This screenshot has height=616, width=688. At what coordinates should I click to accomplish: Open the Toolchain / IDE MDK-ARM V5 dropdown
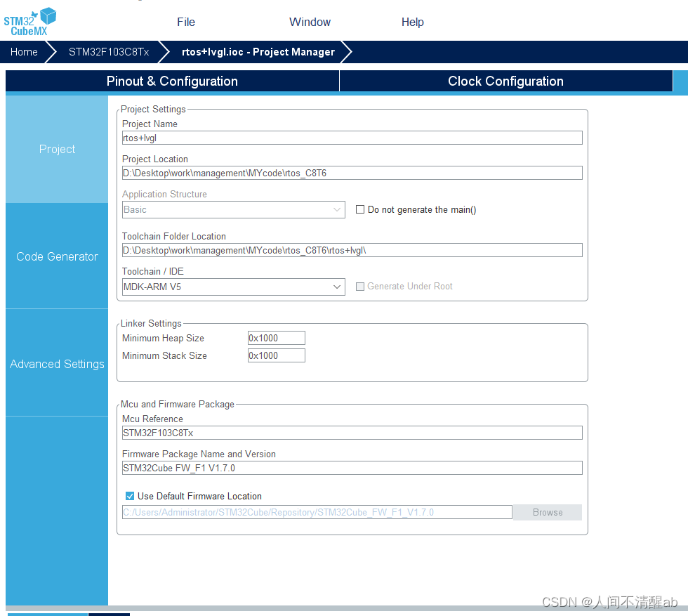[x=233, y=287]
